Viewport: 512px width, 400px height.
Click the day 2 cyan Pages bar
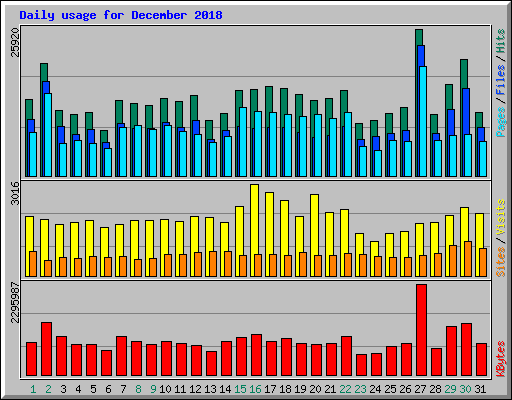pos(48,135)
